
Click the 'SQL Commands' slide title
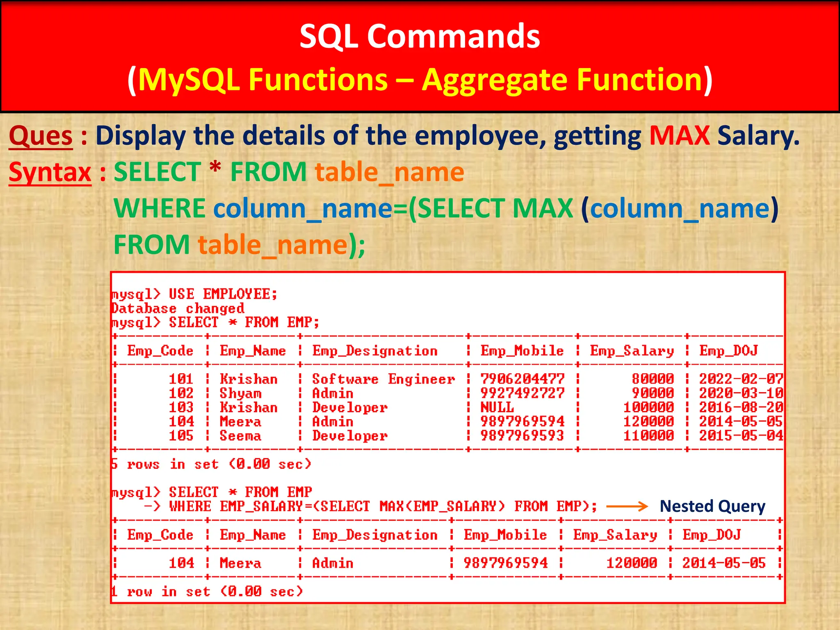(x=420, y=36)
